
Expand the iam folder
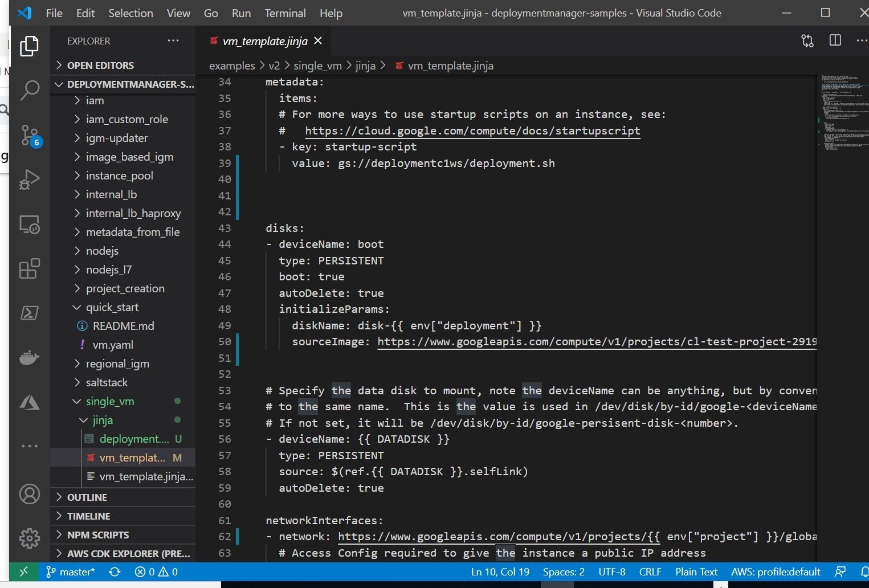(123, 100)
